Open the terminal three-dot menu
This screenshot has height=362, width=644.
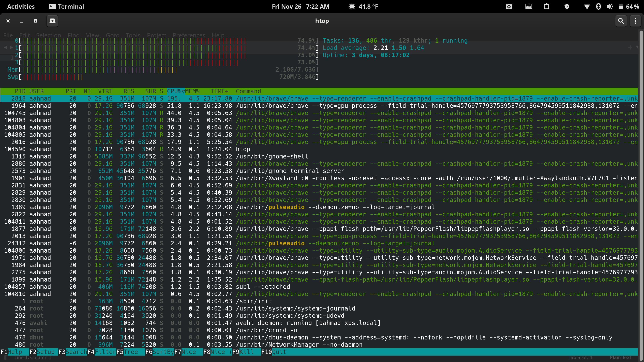636,21
